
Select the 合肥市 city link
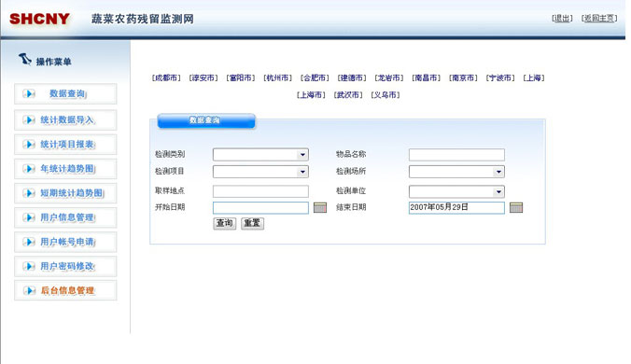tap(315, 78)
